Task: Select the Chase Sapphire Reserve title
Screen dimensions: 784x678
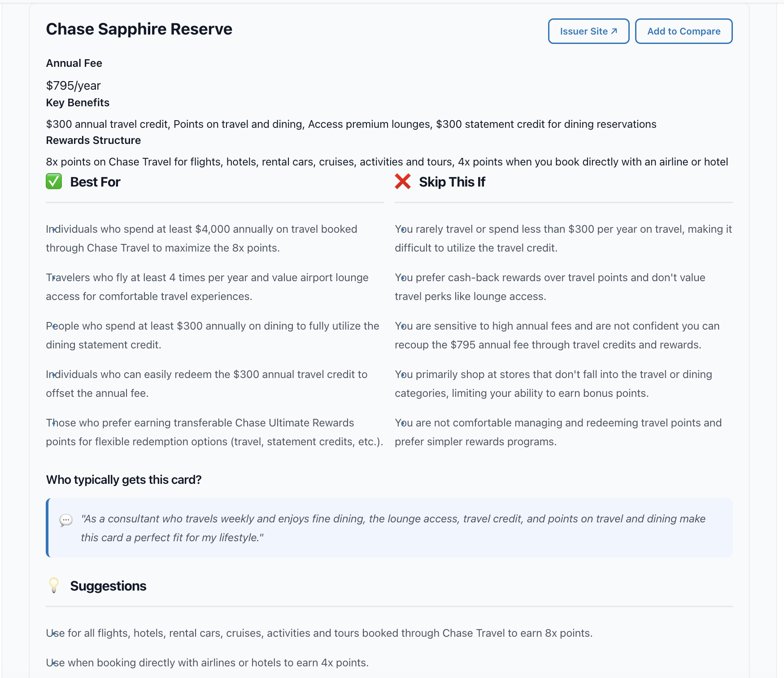Action: coord(139,29)
